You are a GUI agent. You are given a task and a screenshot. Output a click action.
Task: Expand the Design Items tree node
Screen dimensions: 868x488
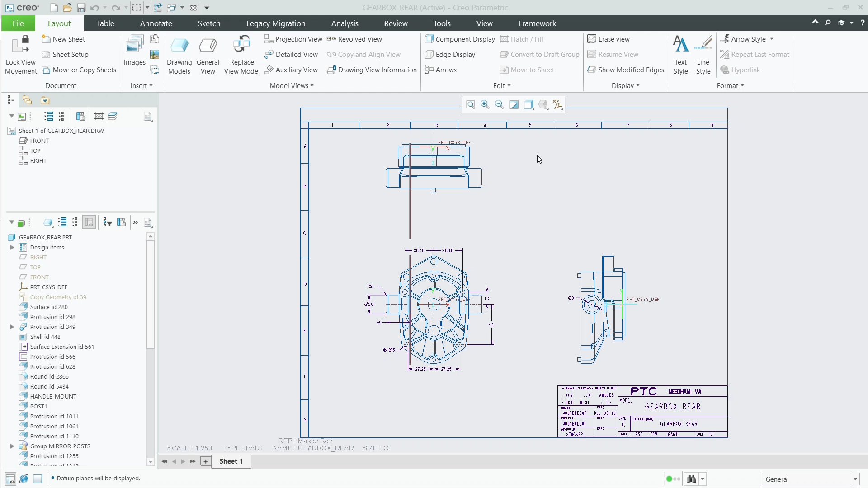click(12, 248)
